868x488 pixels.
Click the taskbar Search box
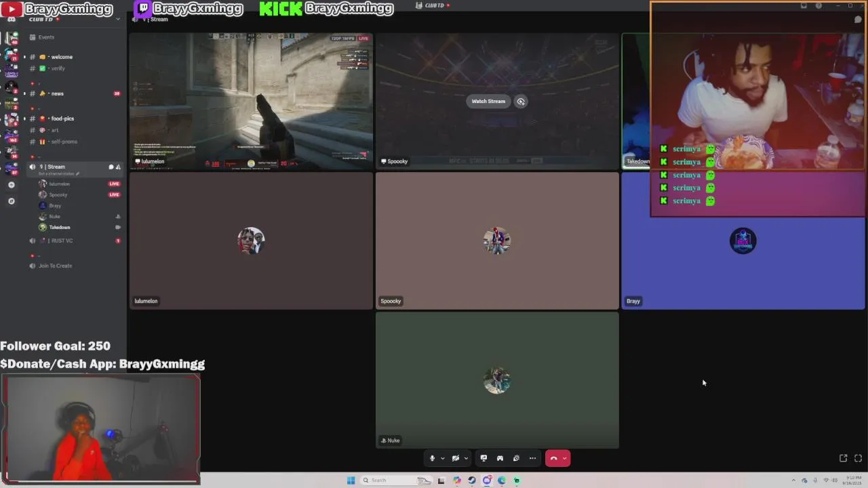[x=397, y=480]
